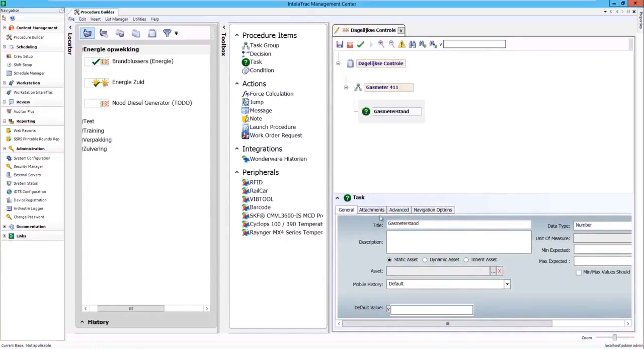The height and width of the screenshot is (349, 644).
Task: Adjust the Zoom slider handle
Action: point(614,337)
